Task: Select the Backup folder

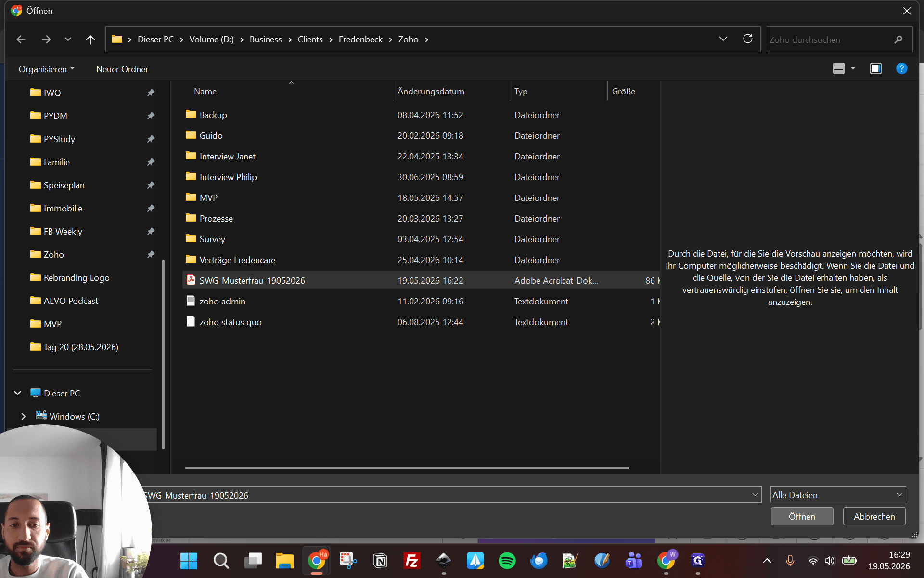Action: [x=213, y=115]
